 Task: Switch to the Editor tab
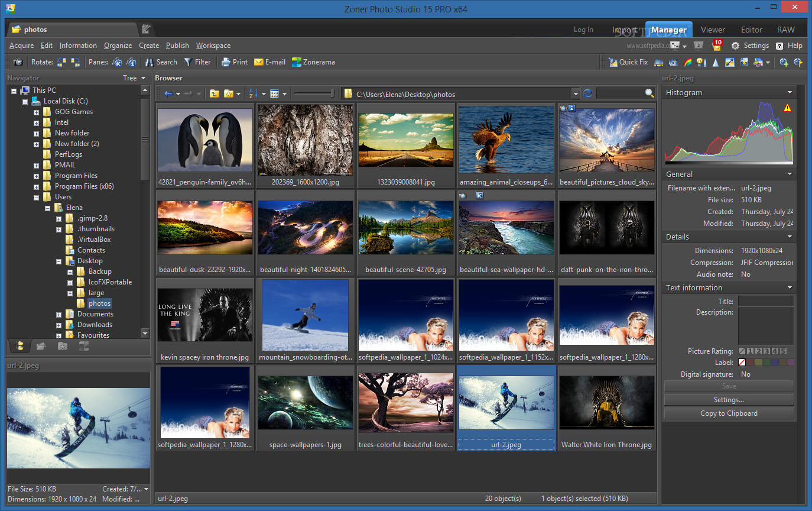(x=752, y=30)
